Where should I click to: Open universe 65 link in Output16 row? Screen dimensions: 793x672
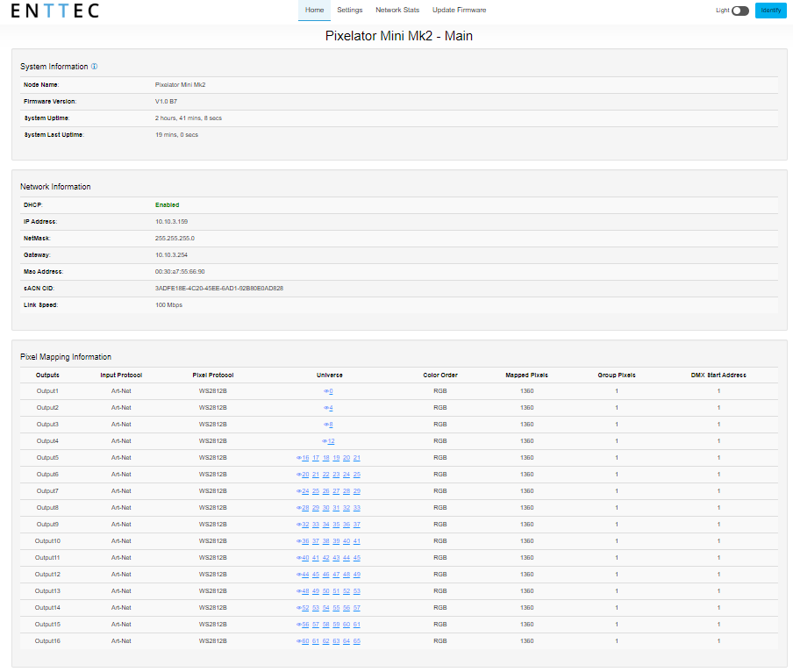356,641
